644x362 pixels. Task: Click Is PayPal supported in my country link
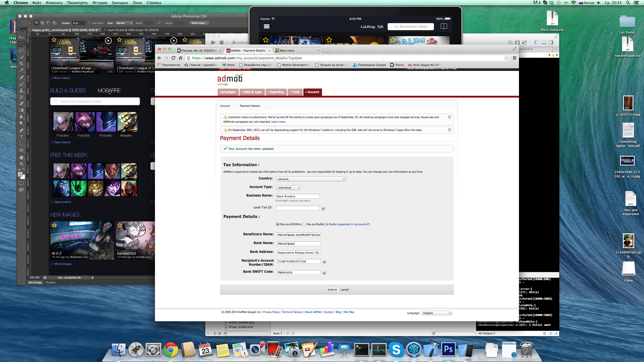point(347,224)
